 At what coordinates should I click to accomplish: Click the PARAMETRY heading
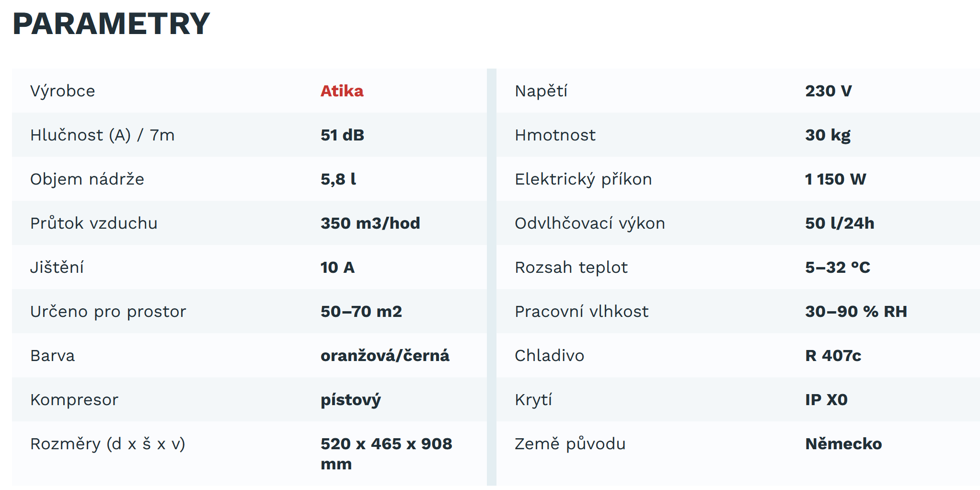click(x=111, y=23)
